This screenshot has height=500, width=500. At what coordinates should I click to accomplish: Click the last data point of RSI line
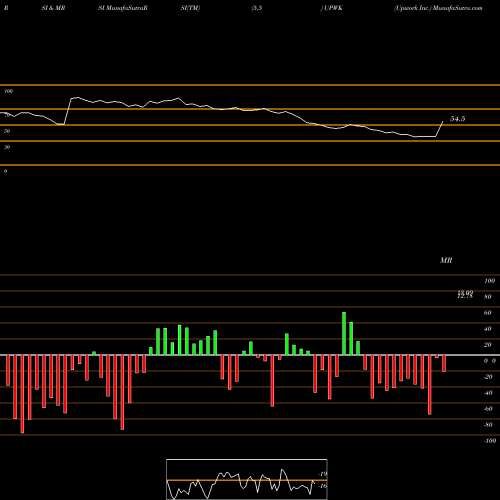[x=443, y=122]
